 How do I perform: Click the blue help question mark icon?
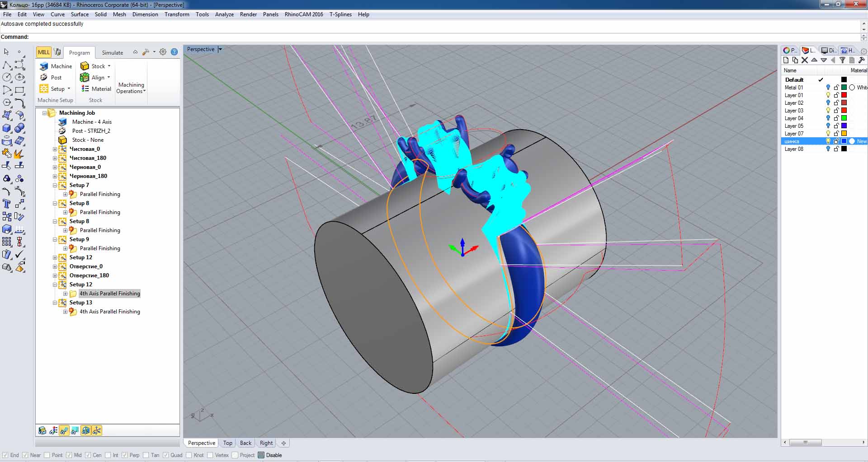pos(174,52)
